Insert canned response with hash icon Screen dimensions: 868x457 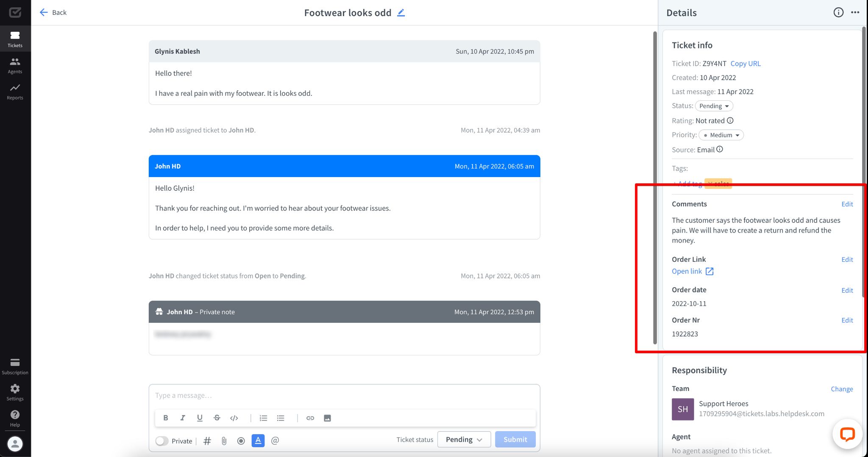click(207, 441)
